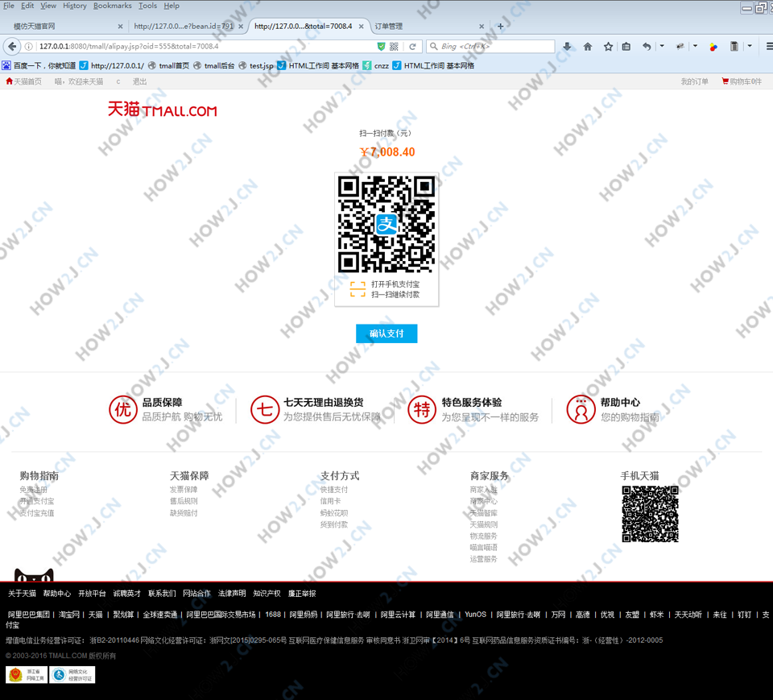Click the 售后规则 link
This screenshot has width=773, height=700.
184,501
